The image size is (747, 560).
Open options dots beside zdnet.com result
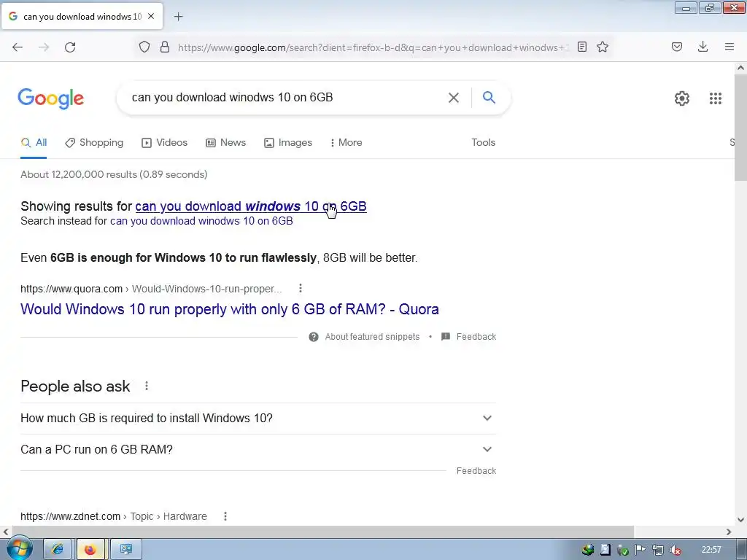point(225,516)
